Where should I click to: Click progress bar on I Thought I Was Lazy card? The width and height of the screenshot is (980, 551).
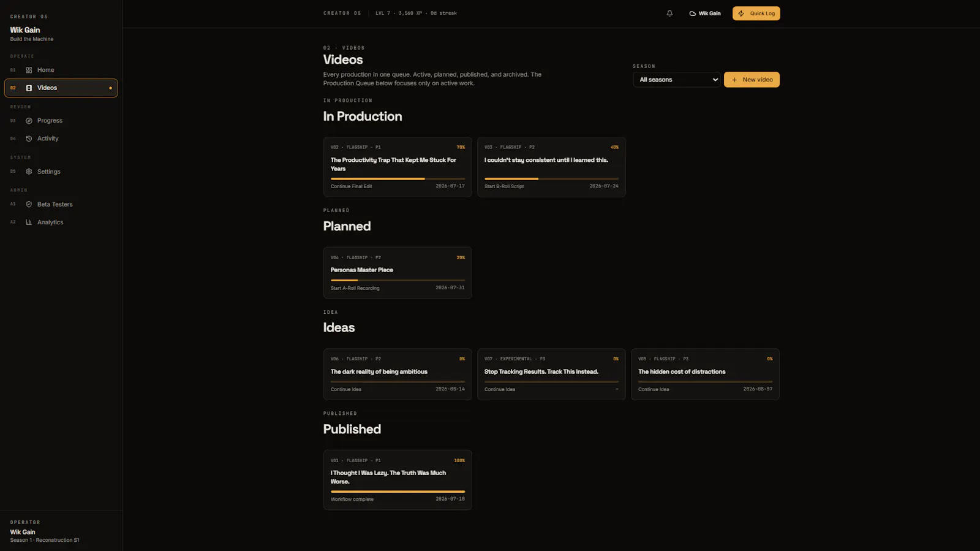(x=398, y=492)
